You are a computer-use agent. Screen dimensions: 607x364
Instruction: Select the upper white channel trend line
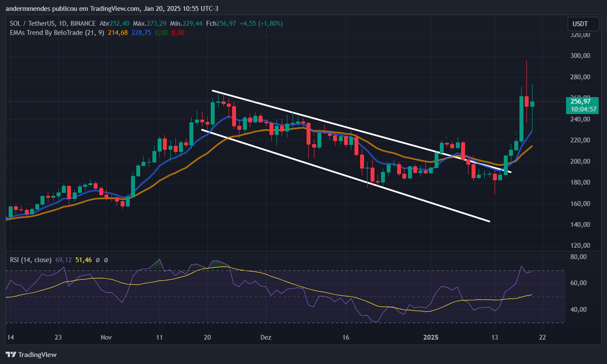[x=361, y=131]
